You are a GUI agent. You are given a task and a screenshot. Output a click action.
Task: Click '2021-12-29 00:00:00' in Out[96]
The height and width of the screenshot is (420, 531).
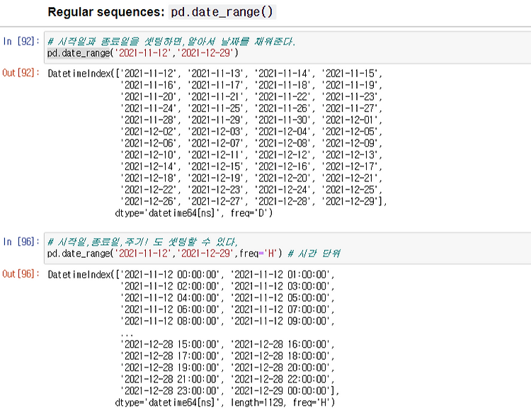(280, 390)
